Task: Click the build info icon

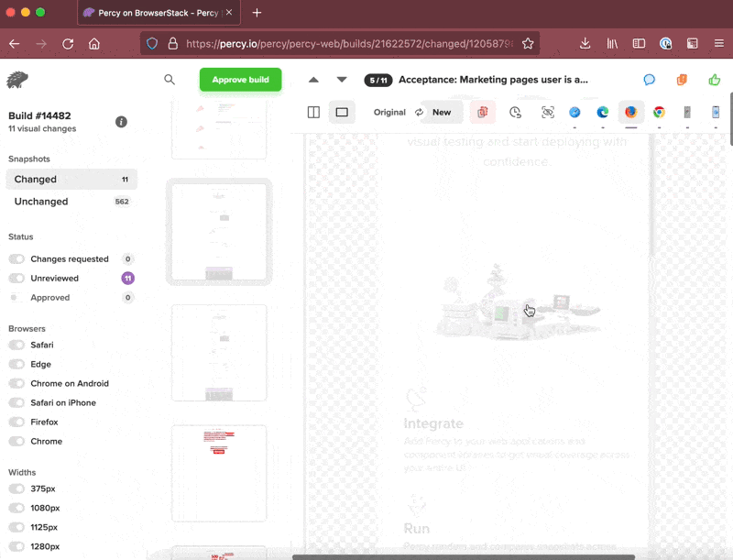Action: pyautogui.click(x=121, y=122)
